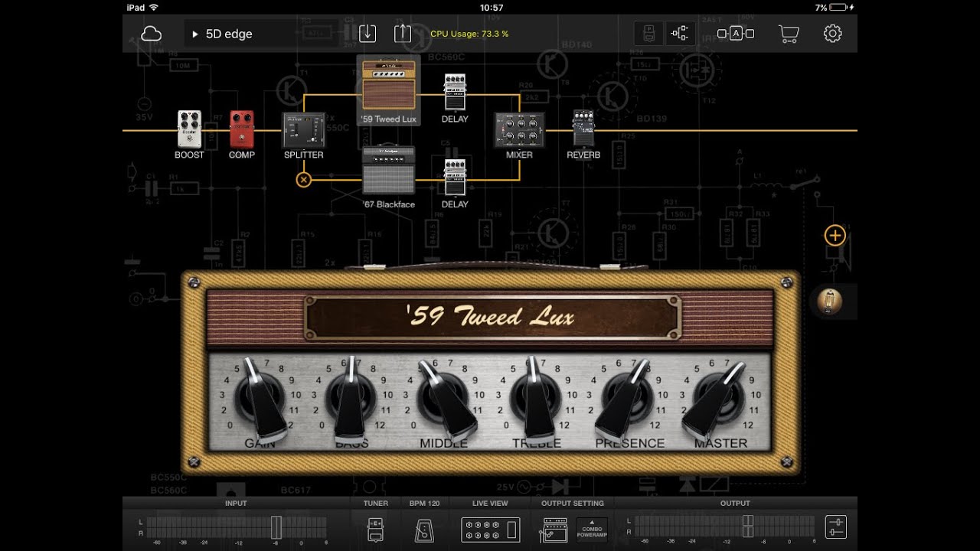Open the tuner pedal icon
This screenshot has height=551, width=980.
point(376,530)
